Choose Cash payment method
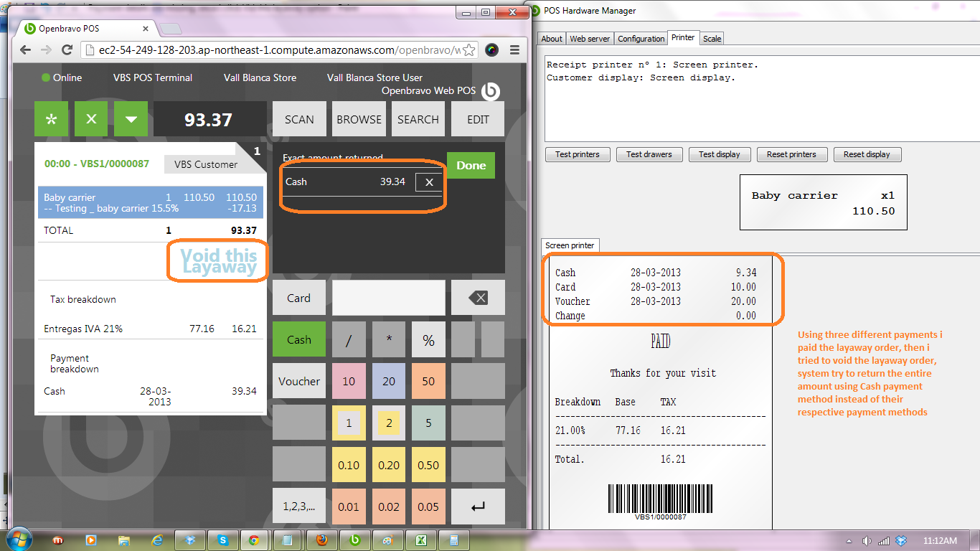Viewport: 980px width, 551px height. click(x=299, y=339)
